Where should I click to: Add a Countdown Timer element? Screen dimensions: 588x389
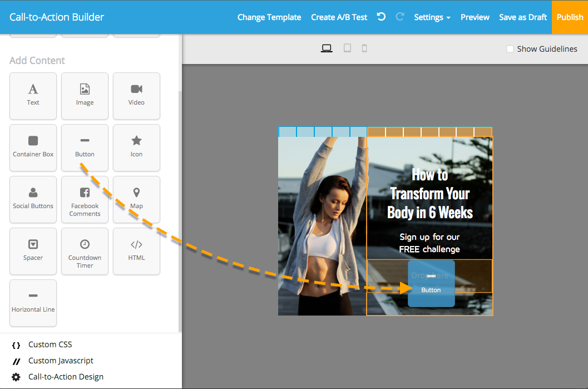click(85, 252)
